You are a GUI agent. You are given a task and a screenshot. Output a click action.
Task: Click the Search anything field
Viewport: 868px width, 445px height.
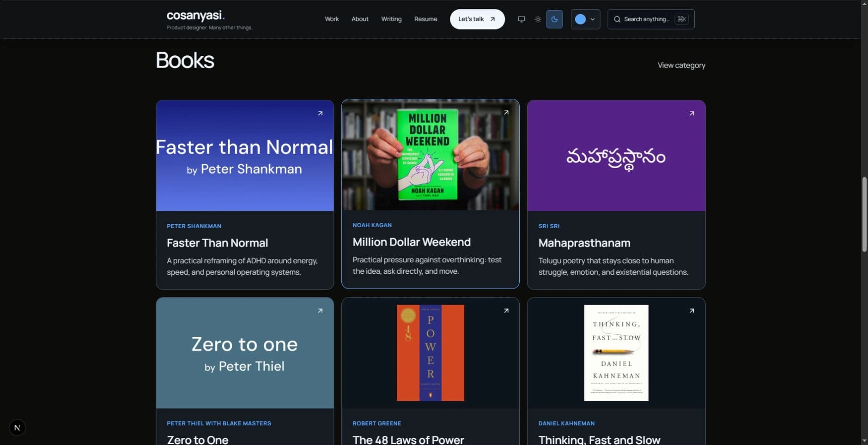[651, 19]
